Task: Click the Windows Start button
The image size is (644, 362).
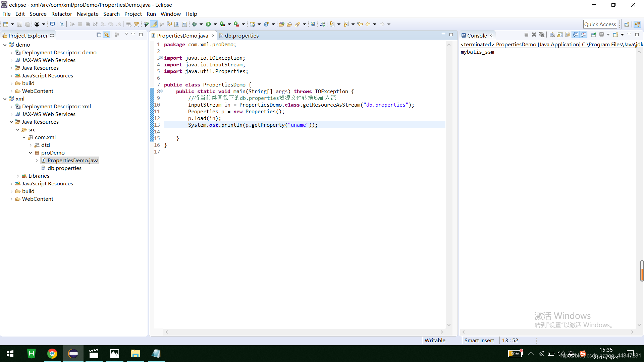Action: point(10,354)
